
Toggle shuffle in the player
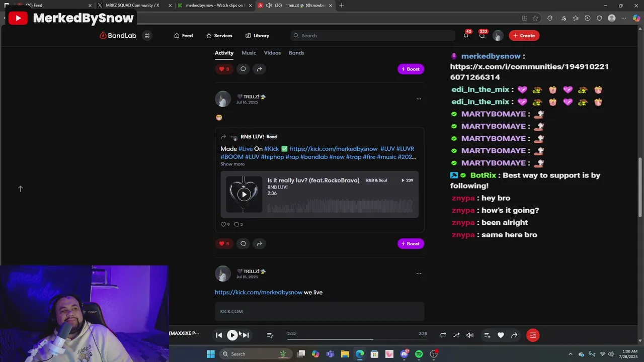coord(456,335)
